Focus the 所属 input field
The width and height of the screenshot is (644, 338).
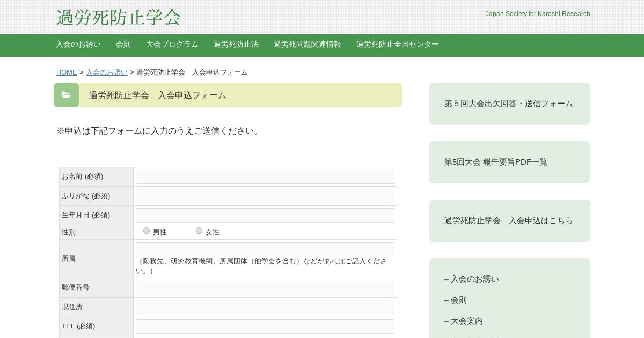265,249
